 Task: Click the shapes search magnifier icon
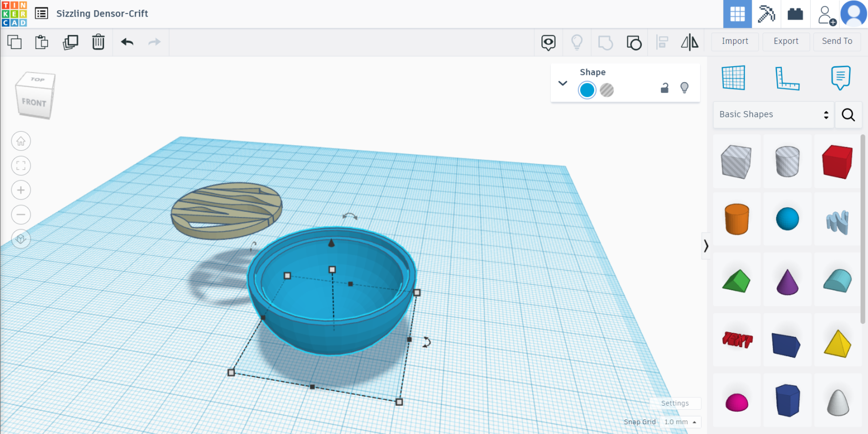848,115
